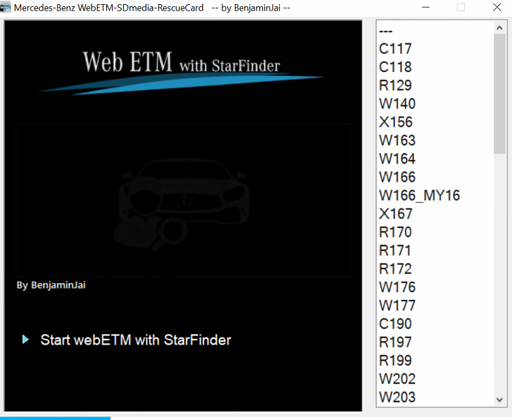Select W166_MY16 in the list

coord(419,196)
